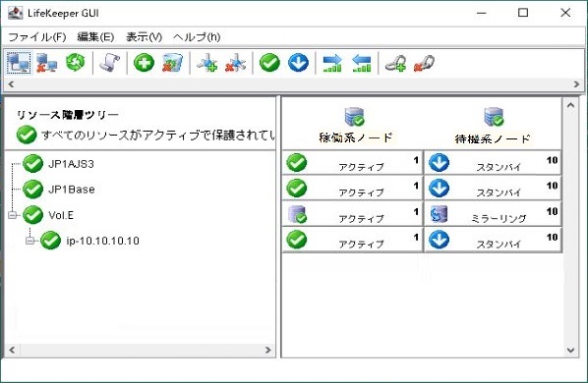This screenshot has width=588, height=383.
Task: Click the Delete Comm Path icon
Action: point(236,63)
